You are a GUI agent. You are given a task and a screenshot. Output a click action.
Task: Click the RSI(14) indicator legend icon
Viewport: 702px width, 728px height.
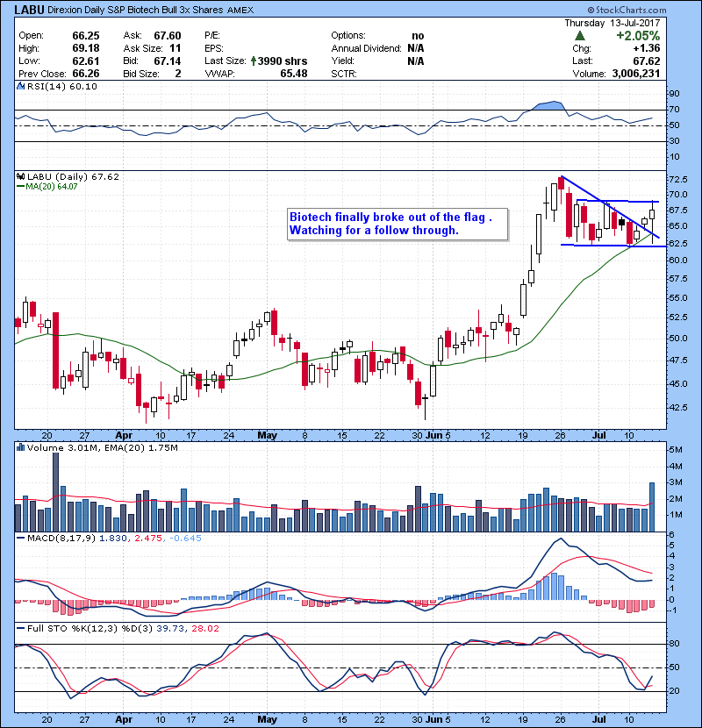click(x=20, y=86)
